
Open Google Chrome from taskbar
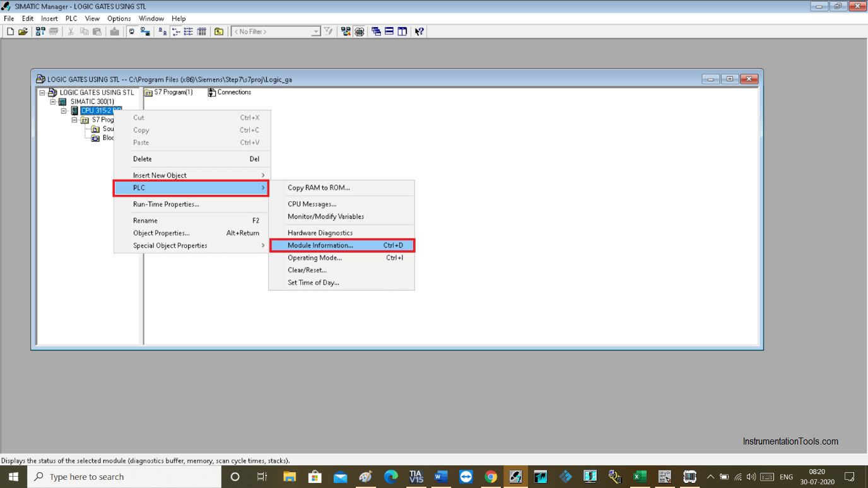491,477
